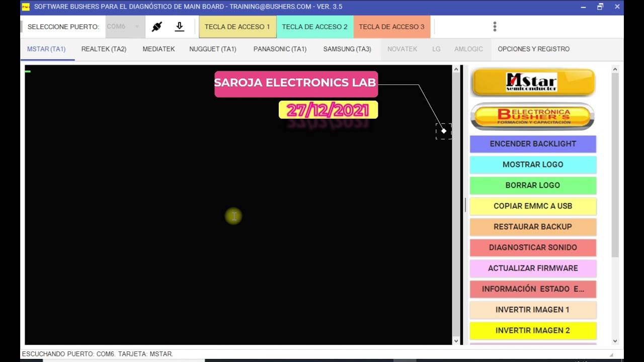
Task: Click the Electronica Busher's logo button
Action: pos(533,117)
